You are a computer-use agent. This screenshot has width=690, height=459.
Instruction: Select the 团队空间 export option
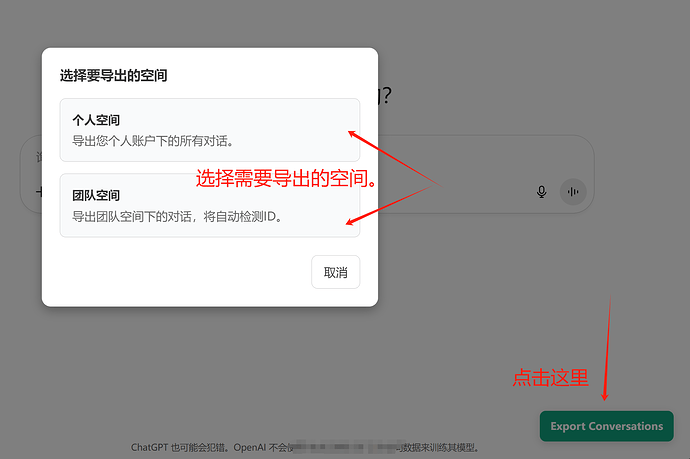tap(209, 206)
